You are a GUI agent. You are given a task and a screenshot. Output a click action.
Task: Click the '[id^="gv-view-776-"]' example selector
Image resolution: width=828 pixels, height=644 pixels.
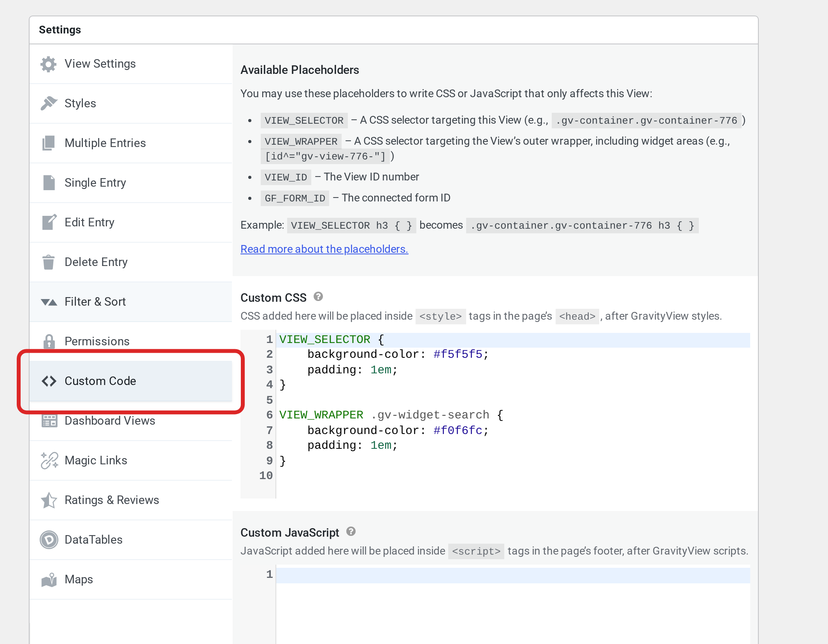(325, 156)
